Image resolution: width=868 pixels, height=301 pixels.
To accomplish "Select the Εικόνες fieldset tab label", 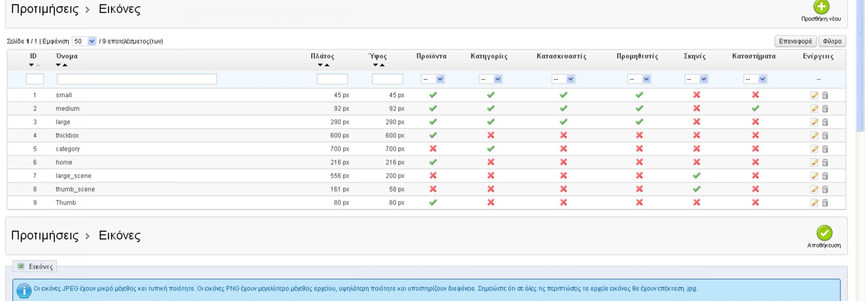I will tap(41, 267).
